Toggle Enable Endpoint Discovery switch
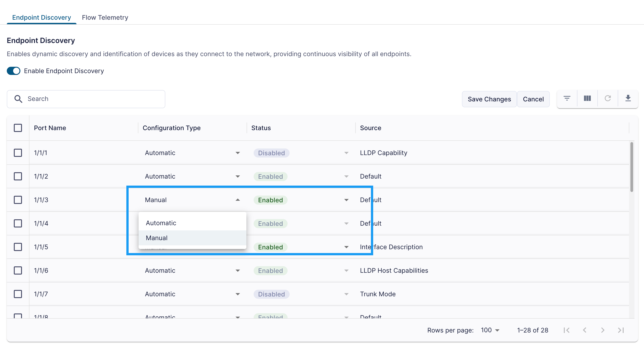Image resolution: width=644 pixels, height=349 pixels. [x=14, y=71]
